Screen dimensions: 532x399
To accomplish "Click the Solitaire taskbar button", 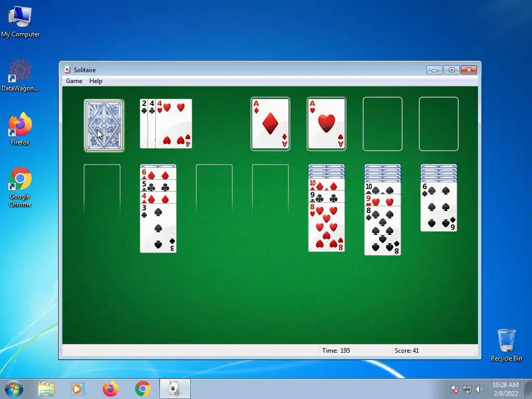I will tap(175, 389).
